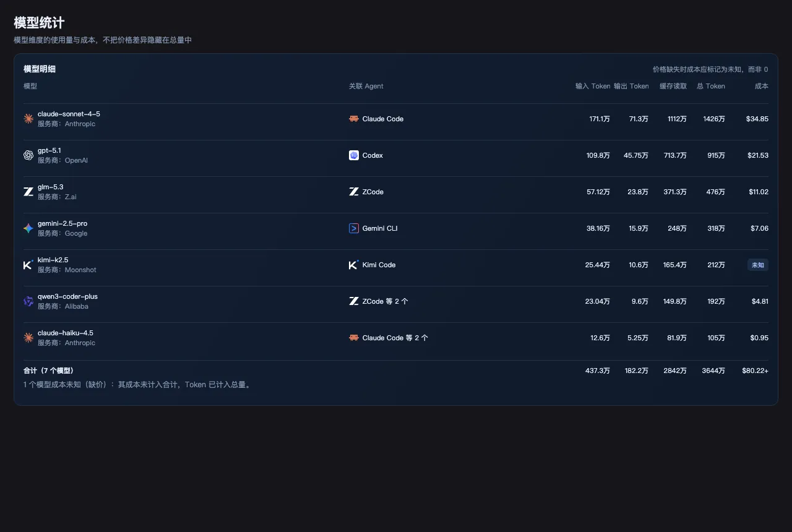The height and width of the screenshot is (532, 792).
Task: Select the gemini-2.5-pro model name
Action: [x=62, y=223]
